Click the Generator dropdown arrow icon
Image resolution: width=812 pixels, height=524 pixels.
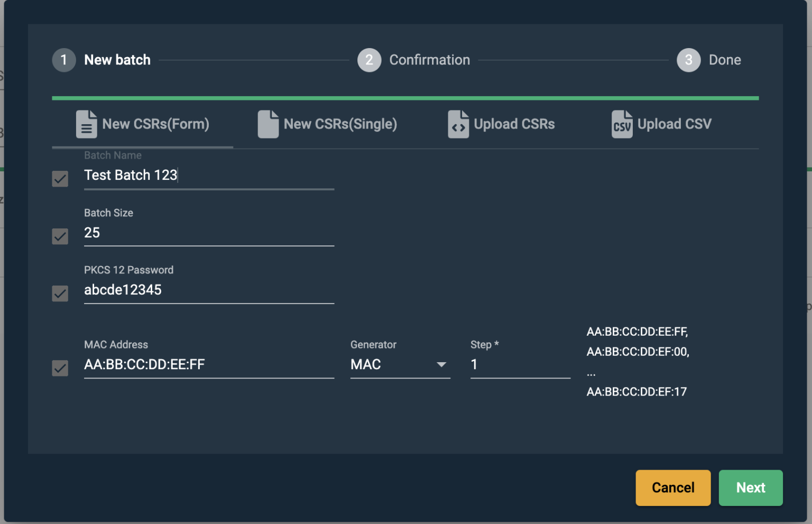pos(442,365)
